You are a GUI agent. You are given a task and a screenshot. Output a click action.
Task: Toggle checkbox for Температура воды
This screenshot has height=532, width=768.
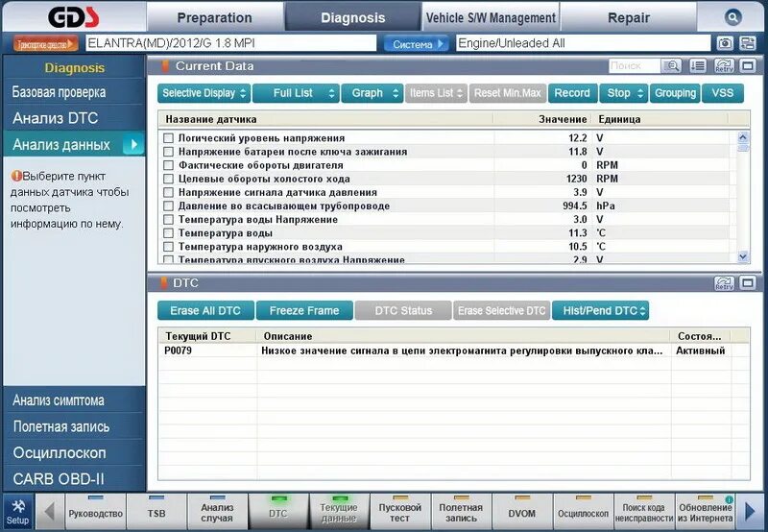(x=169, y=233)
